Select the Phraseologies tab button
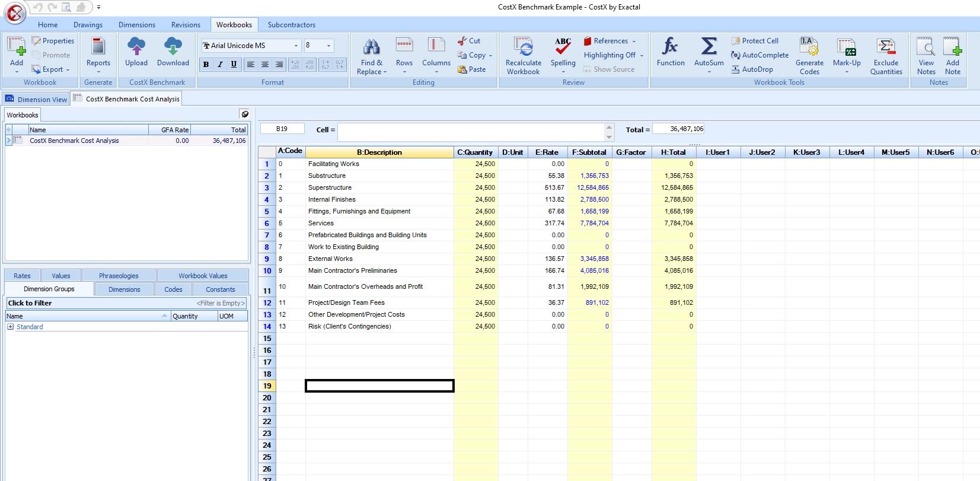This screenshot has height=481, width=980. (119, 276)
